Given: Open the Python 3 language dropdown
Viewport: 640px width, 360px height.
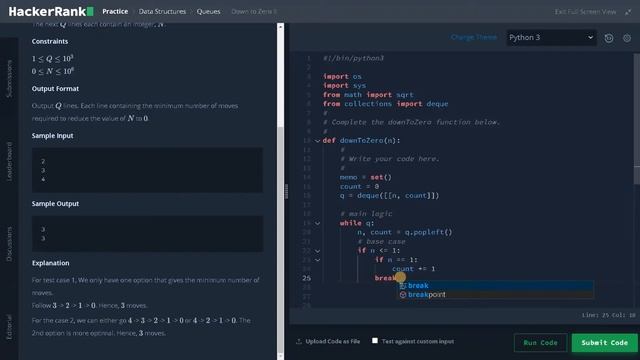Looking at the screenshot, I should tap(551, 38).
